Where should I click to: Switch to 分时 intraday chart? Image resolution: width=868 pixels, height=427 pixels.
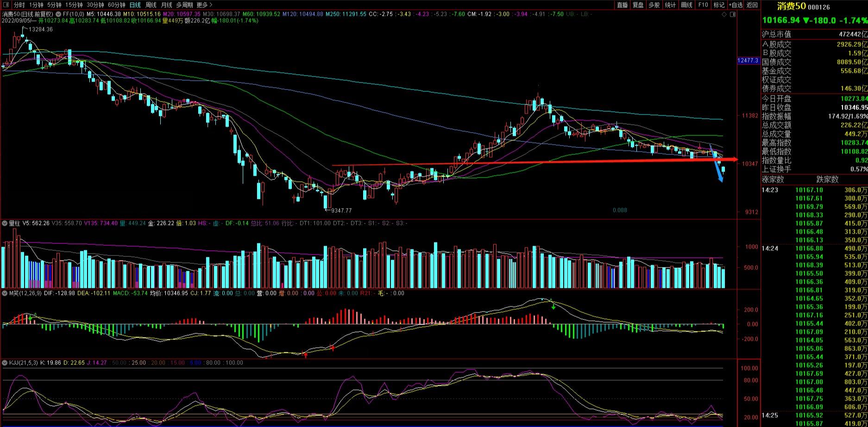coord(19,5)
